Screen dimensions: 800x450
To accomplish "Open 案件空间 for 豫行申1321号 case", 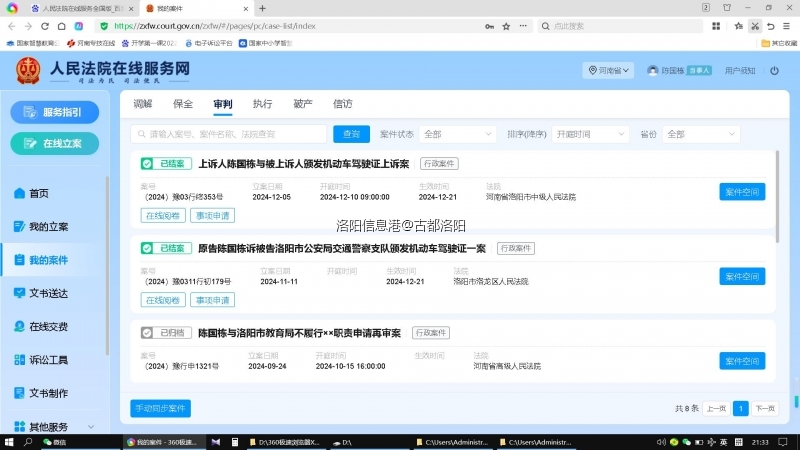I will click(742, 361).
